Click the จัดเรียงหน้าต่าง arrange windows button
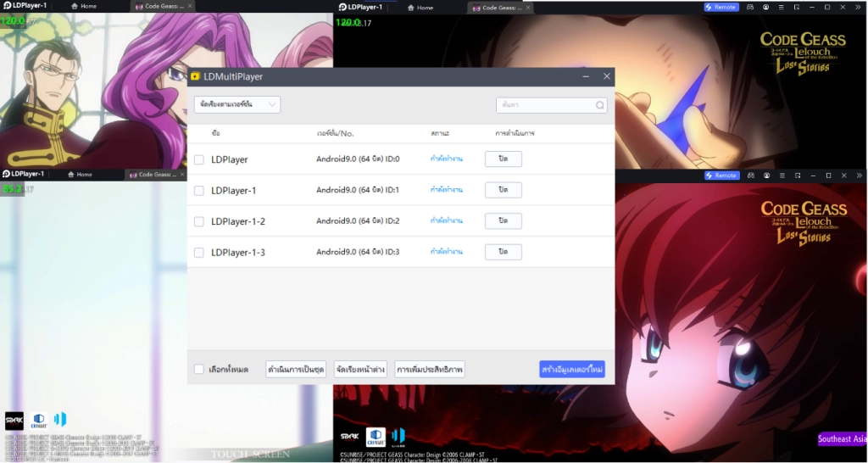The image size is (868, 463). coord(360,369)
